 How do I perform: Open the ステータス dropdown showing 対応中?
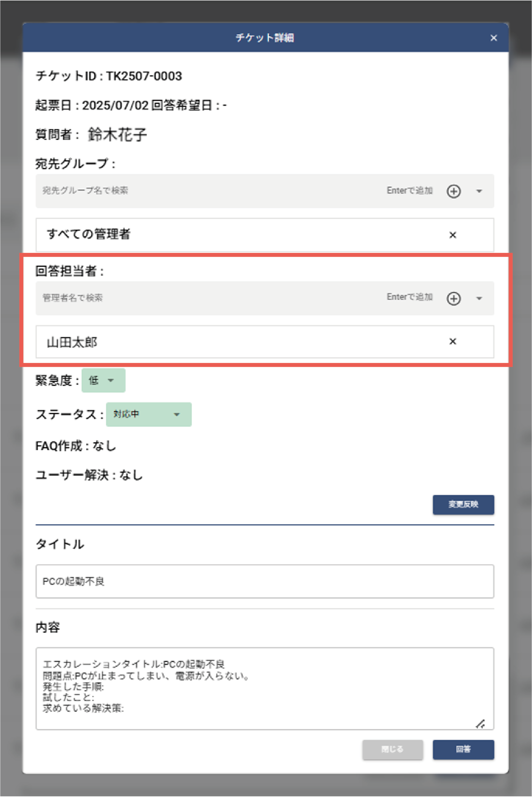149,414
